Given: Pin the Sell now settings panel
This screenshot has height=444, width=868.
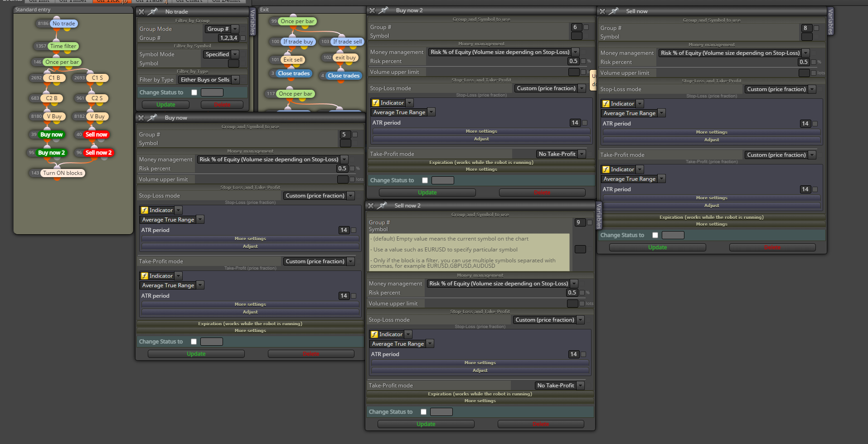Looking at the screenshot, I should coord(614,11).
